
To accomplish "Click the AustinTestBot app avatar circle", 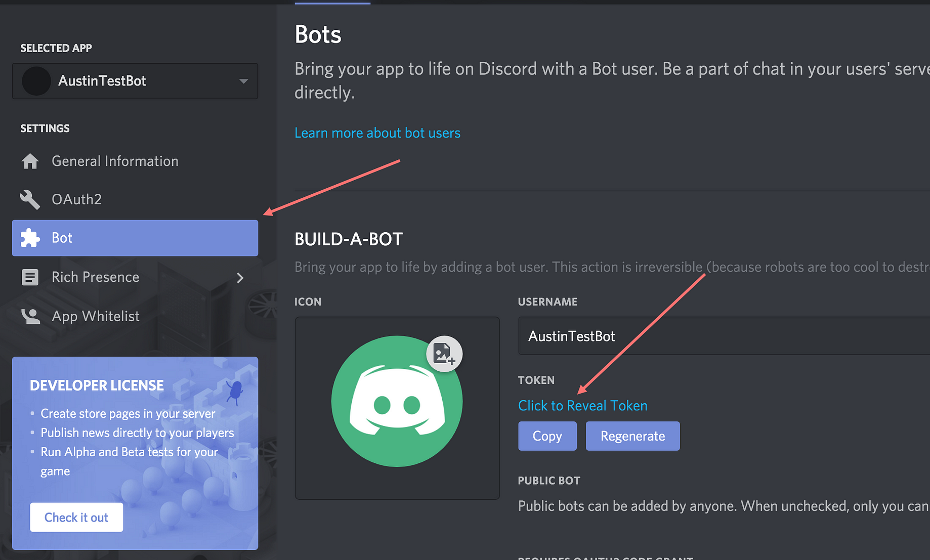I will 36,81.
